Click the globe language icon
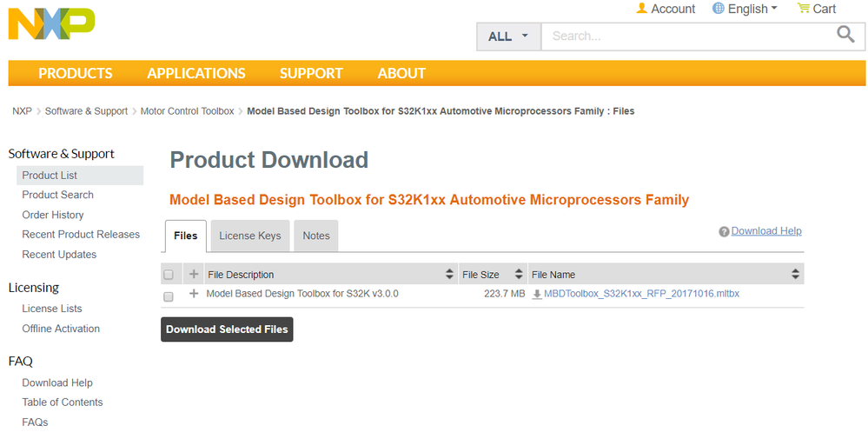 coord(718,9)
